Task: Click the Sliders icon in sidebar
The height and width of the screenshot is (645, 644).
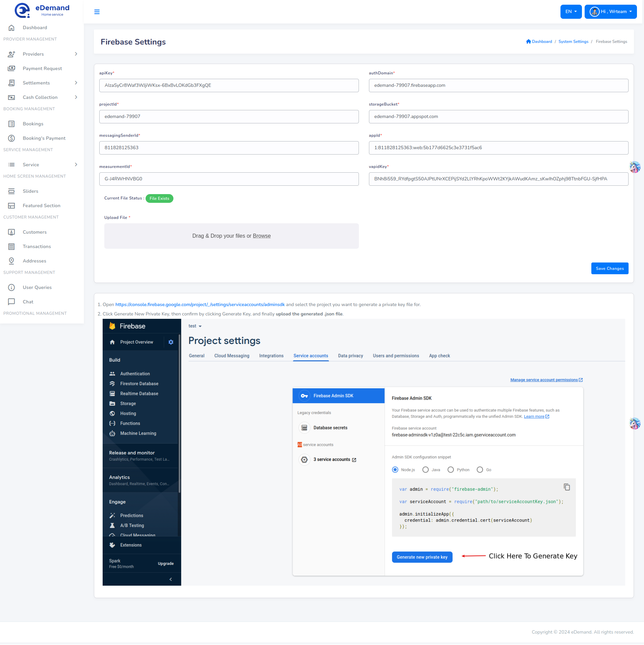Action: [11, 191]
